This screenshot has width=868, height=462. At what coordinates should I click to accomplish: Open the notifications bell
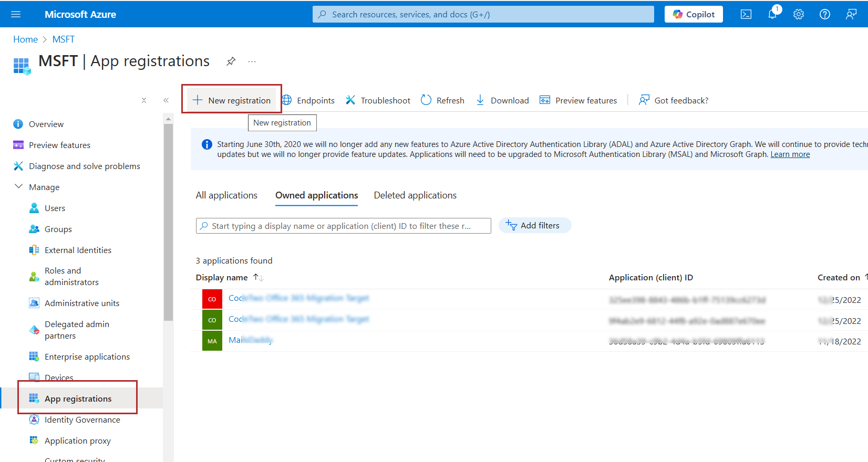[x=773, y=14]
